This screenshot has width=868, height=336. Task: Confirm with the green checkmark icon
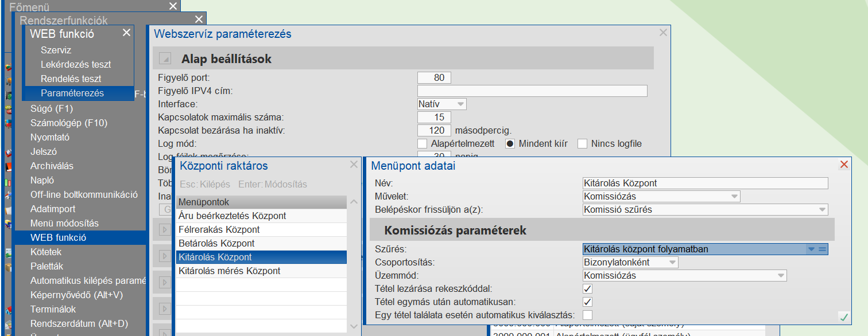pos(843,317)
